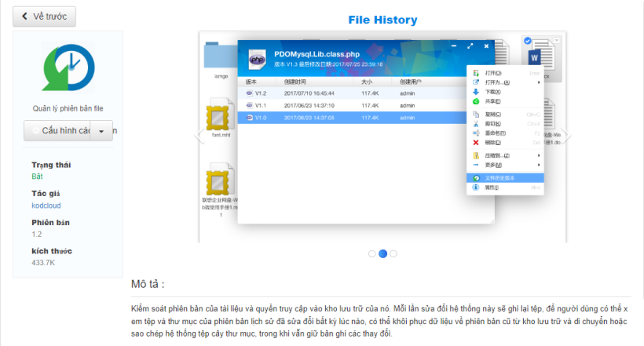The image size is (644, 346).
Task: Toggle the blue checkmark on the Word file
Action: coord(527,41)
